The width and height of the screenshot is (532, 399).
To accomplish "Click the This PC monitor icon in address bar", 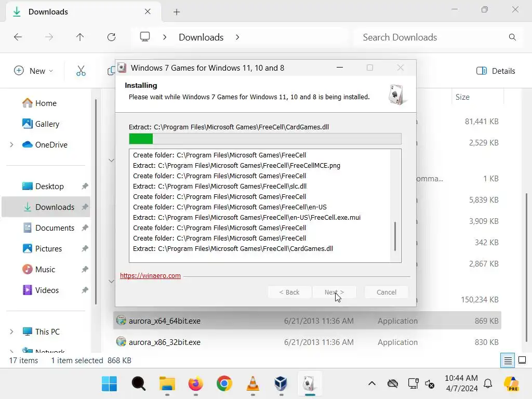I will coord(145,37).
